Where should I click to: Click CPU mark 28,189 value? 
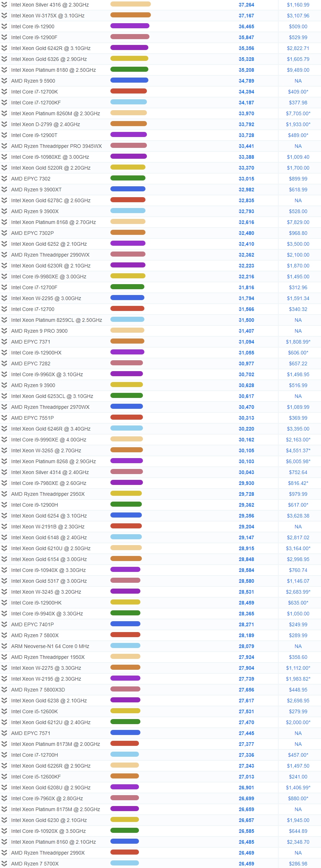pyautogui.click(x=246, y=635)
